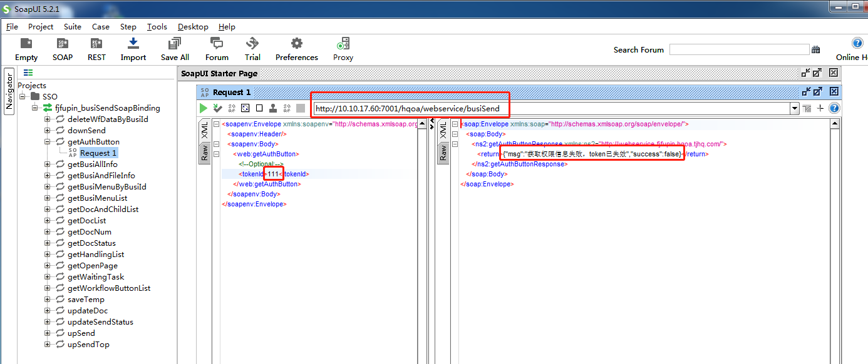Close the Request 1 window

click(834, 91)
